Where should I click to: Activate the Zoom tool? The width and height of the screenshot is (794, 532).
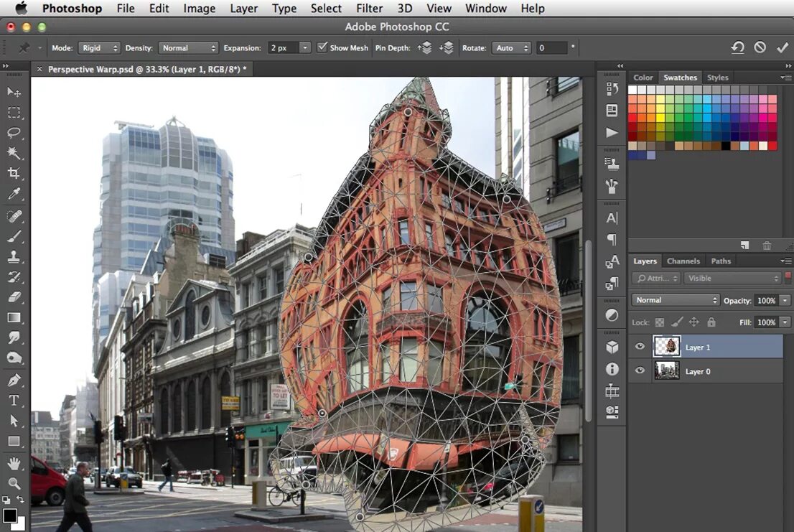click(x=14, y=483)
